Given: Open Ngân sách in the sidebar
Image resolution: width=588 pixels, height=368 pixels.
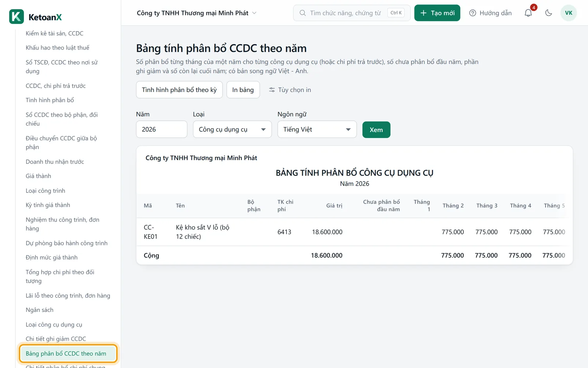Looking at the screenshot, I should (x=40, y=310).
